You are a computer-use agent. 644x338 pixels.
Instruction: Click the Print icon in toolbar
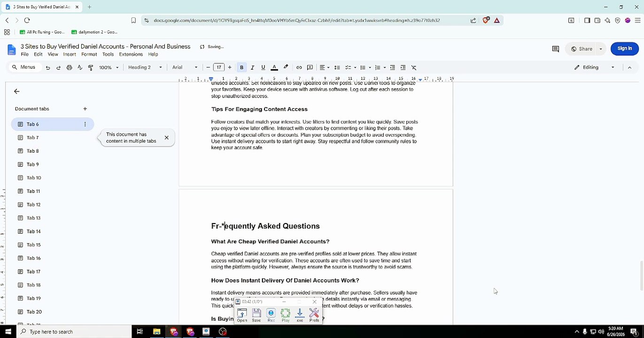coord(69,68)
